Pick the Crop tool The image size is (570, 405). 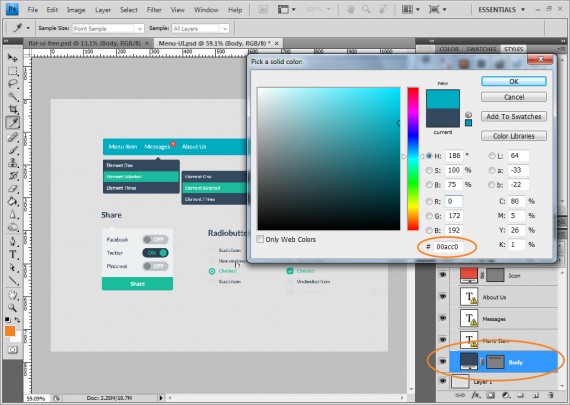pyautogui.click(x=13, y=109)
